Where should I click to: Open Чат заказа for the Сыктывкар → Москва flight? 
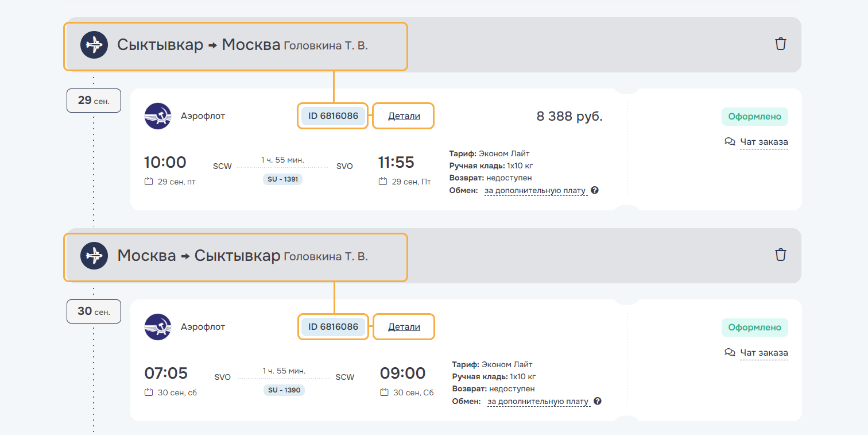coord(764,142)
